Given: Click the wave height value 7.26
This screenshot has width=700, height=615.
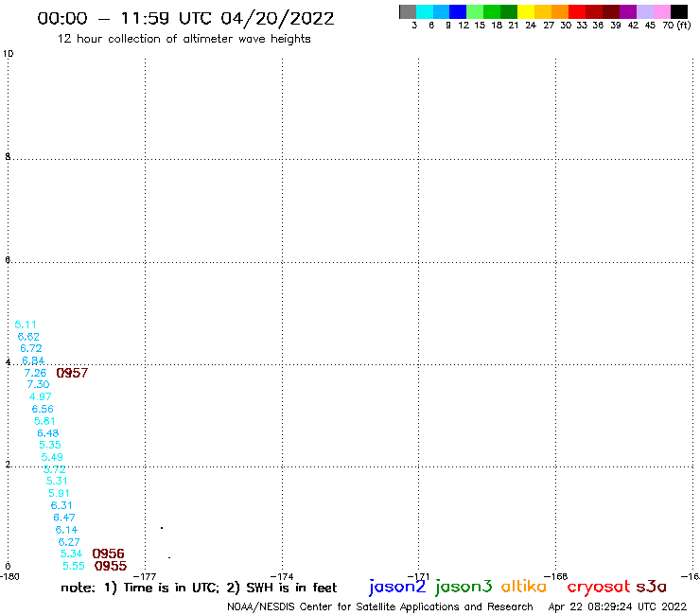Looking at the screenshot, I should (x=35, y=373).
